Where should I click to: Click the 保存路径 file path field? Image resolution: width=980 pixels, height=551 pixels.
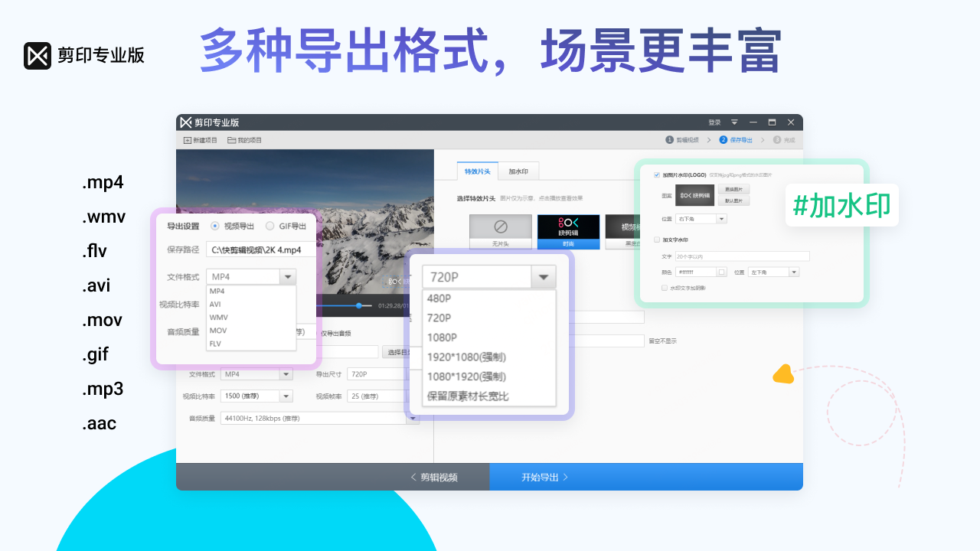tap(260, 249)
